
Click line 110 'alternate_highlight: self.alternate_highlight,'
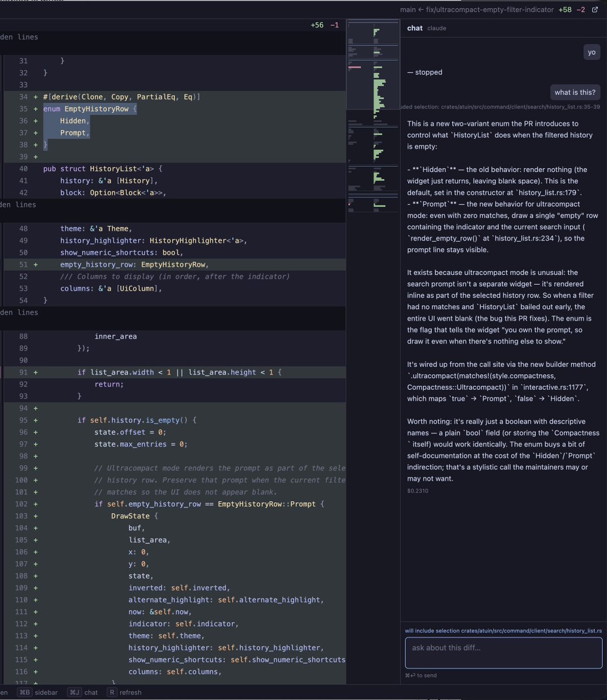tap(226, 600)
